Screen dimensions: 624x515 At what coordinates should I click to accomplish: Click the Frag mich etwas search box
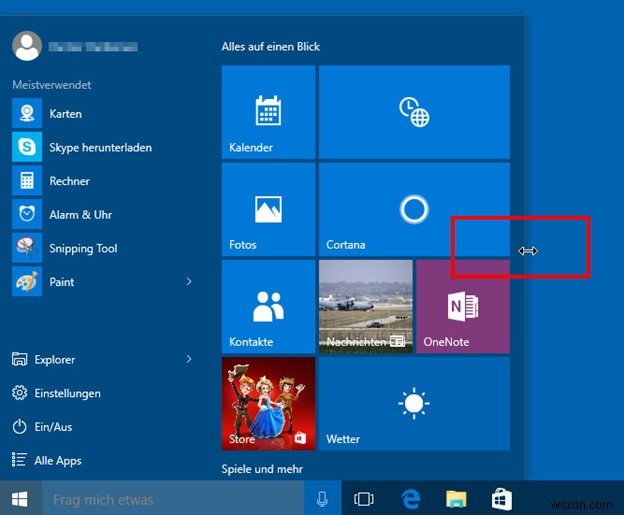[x=173, y=498]
